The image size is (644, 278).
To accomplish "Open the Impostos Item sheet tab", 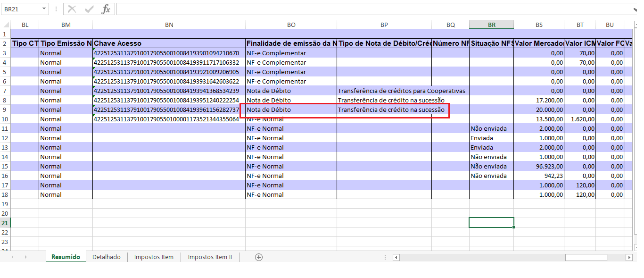I will pos(154,257).
